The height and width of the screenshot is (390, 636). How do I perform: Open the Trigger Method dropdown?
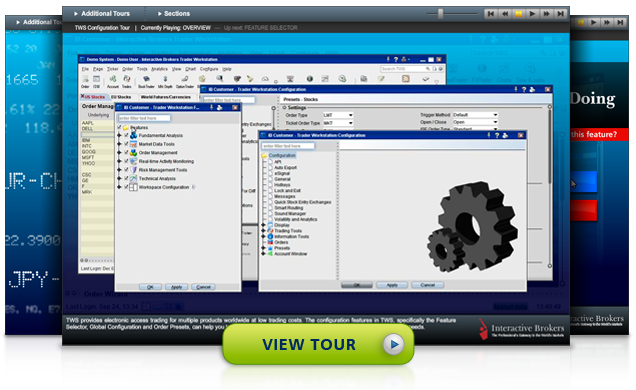point(475,115)
